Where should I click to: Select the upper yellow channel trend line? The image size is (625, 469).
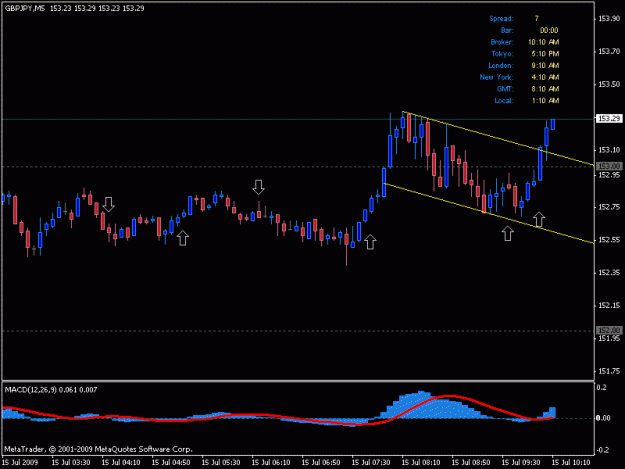498,138
